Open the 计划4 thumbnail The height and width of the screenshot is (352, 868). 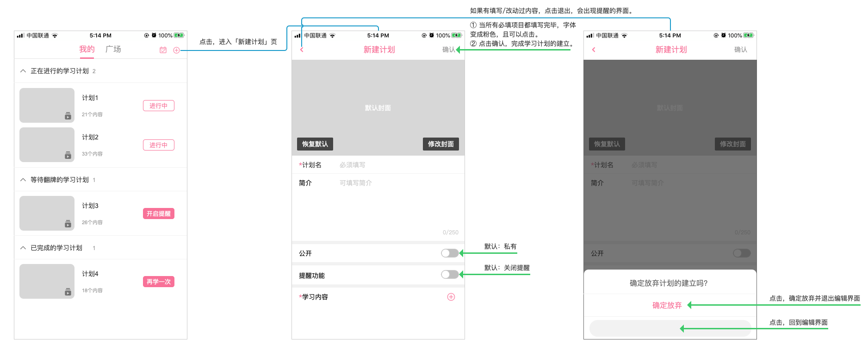tap(47, 281)
